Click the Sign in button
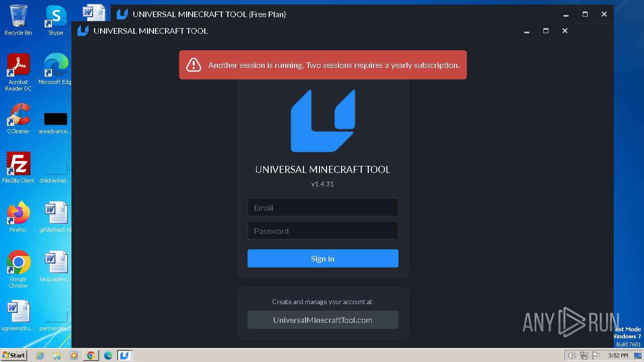Viewport: 644px width, 362px height. click(323, 258)
